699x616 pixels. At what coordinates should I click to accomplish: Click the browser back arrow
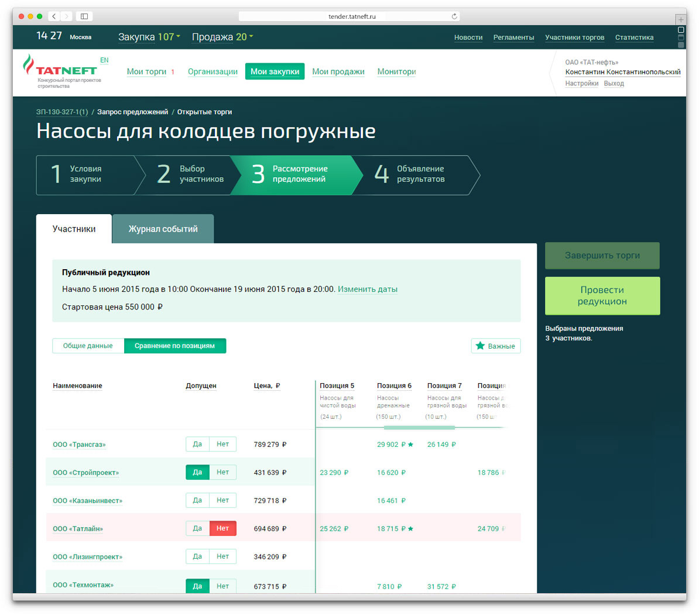pyautogui.click(x=54, y=16)
